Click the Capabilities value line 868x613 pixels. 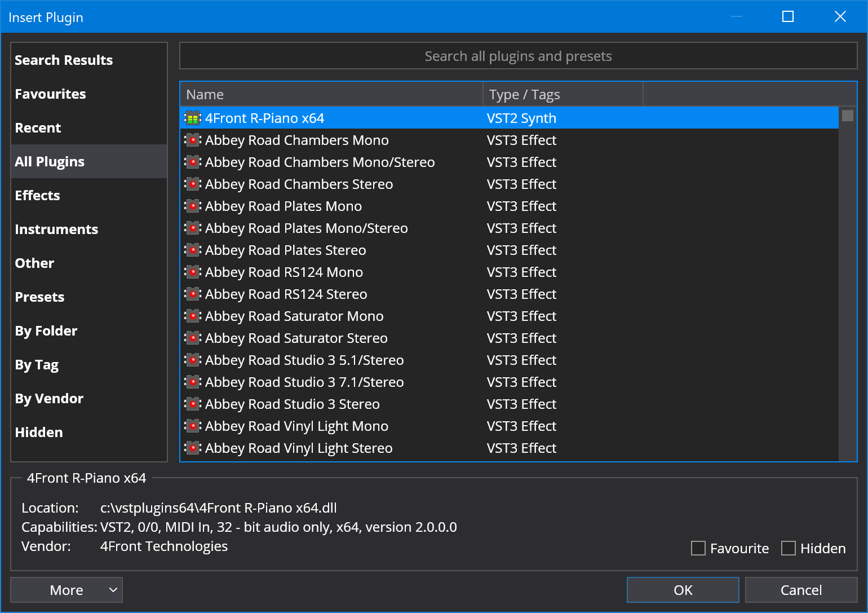coord(278,527)
